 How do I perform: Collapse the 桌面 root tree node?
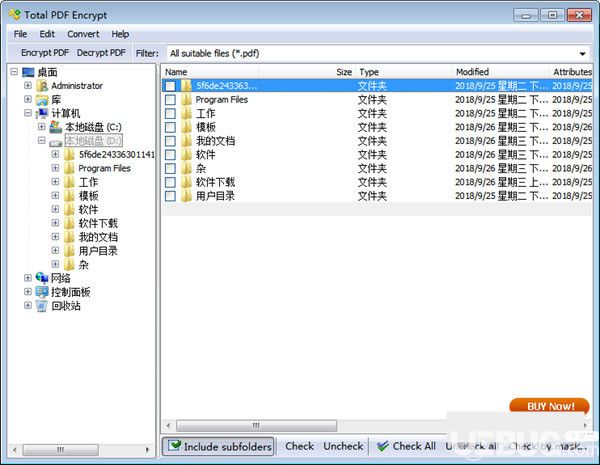pyautogui.click(x=14, y=72)
